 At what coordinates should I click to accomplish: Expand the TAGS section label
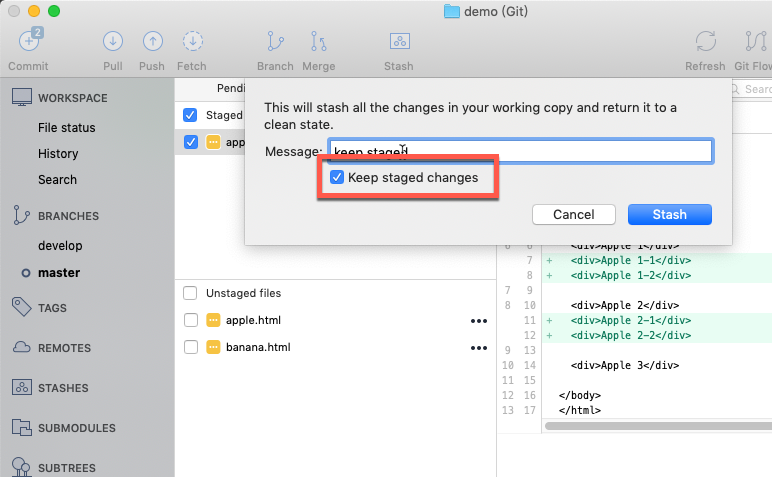coord(52,308)
